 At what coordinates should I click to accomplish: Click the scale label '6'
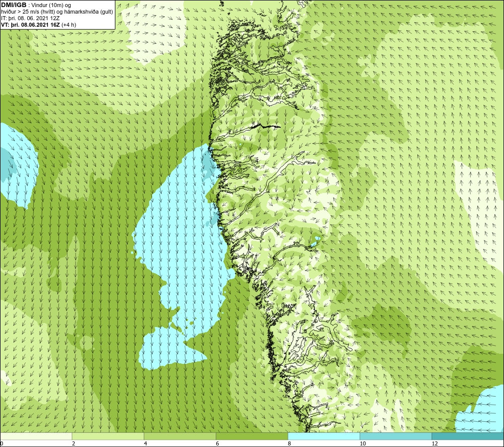(218, 444)
